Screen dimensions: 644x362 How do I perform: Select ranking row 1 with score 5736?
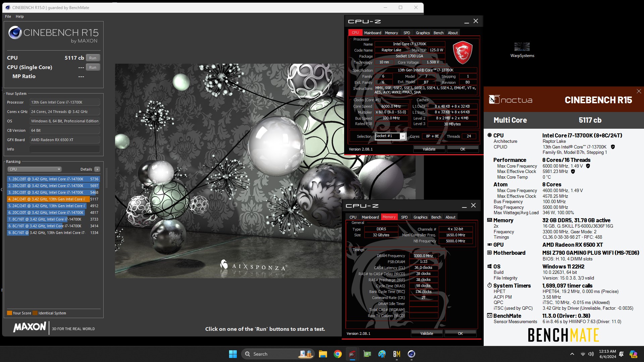pyautogui.click(x=53, y=179)
